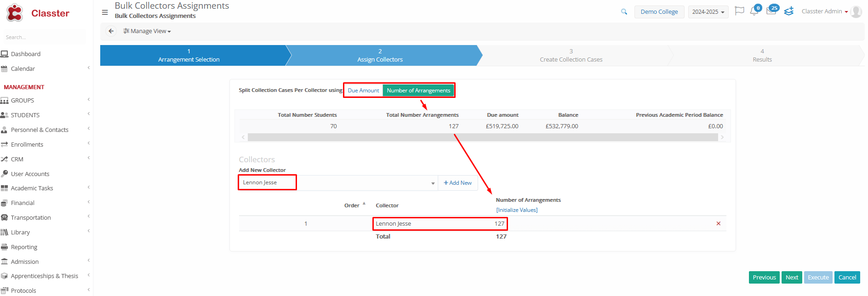Remove Lennon Jesse with red X
Image resolution: width=868 pixels, height=296 pixels.
(x=718, y=224)
